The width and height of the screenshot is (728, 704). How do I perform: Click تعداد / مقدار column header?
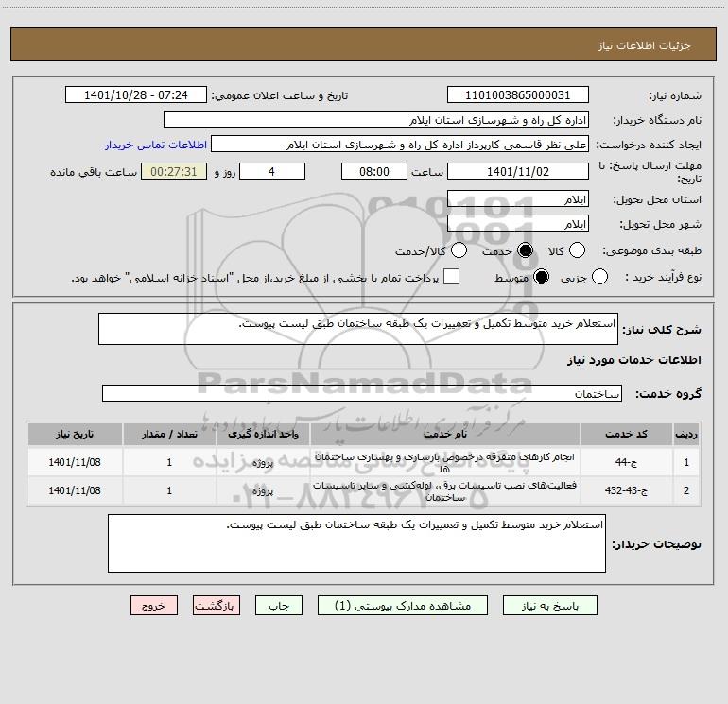(x=169, y=434)
